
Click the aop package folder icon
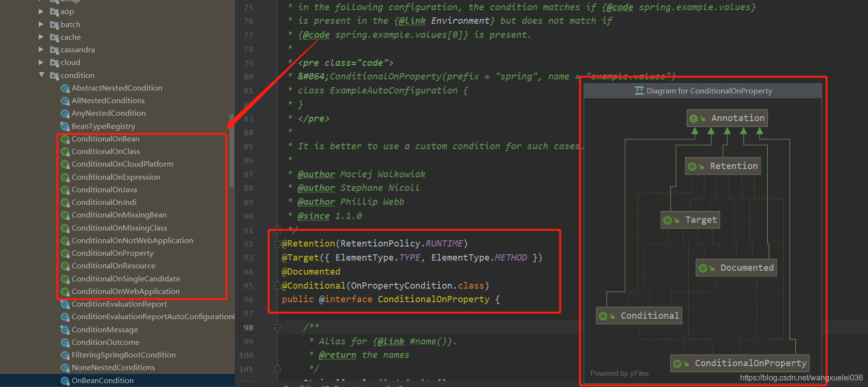point(54,11)
